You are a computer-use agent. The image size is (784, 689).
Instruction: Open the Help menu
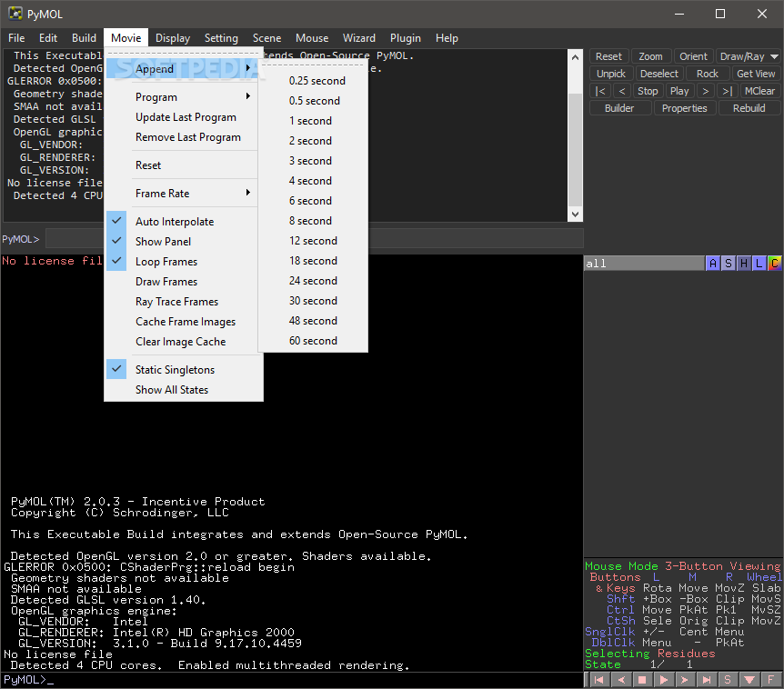click(x=447, y=38)
